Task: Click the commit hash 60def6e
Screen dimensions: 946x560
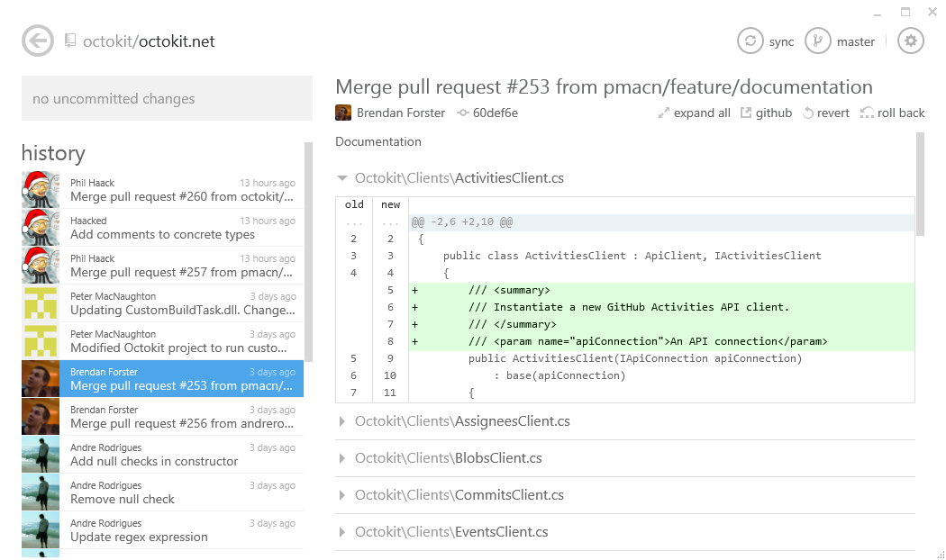Action: point(496,113)
